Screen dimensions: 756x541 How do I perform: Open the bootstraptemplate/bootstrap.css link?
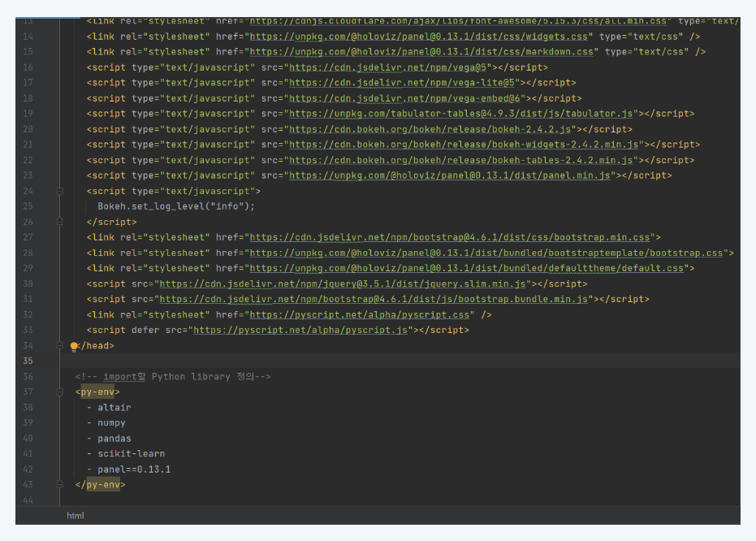pyautogui.click(x=486, y=253)
